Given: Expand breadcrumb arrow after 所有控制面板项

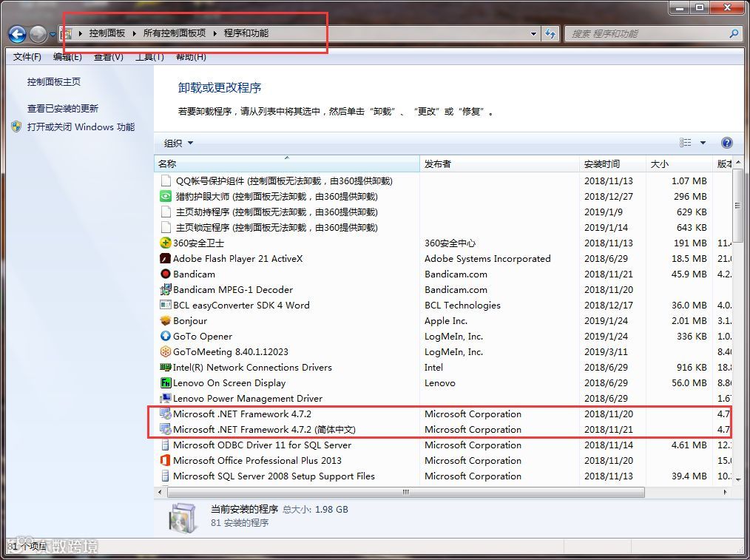Looking at the screenshot, I should pyautogui.click(x=214, y=33).
